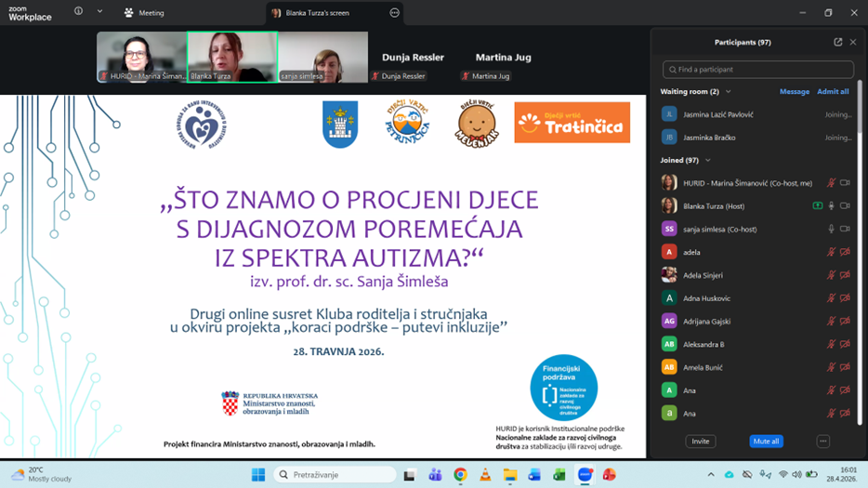Open dropdown arrow next to Zoom Workplace
The height and width of the screenshot is (488, 868).
pos(99,12)
